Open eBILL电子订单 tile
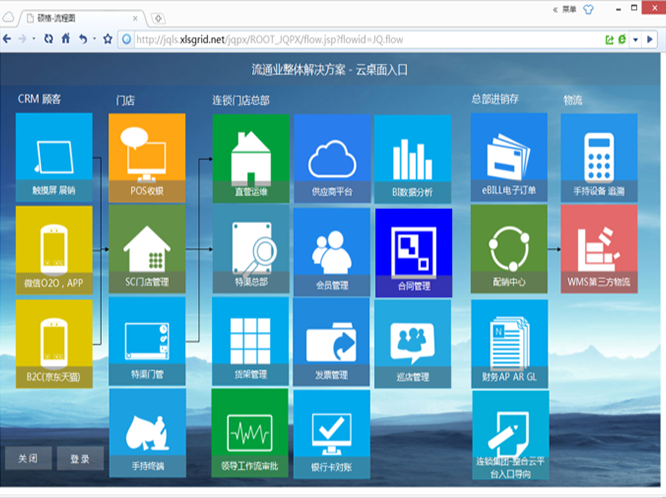This screenshot has height=498, width=666. [509, 158]
